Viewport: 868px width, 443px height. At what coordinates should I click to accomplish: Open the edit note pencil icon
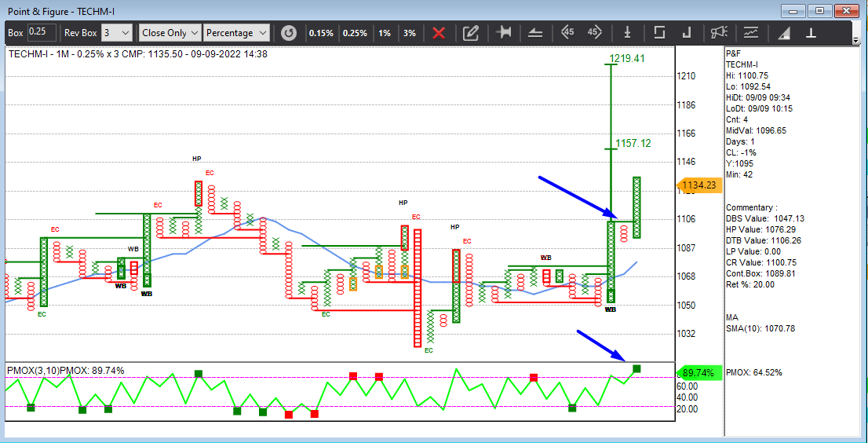point(471,33)
